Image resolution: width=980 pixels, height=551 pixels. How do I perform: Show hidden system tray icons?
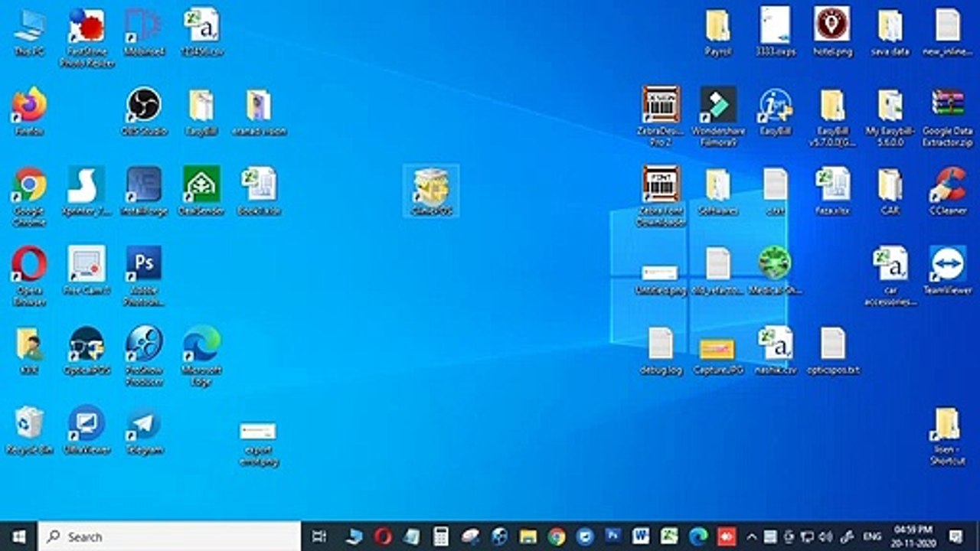tap(752, 536)
